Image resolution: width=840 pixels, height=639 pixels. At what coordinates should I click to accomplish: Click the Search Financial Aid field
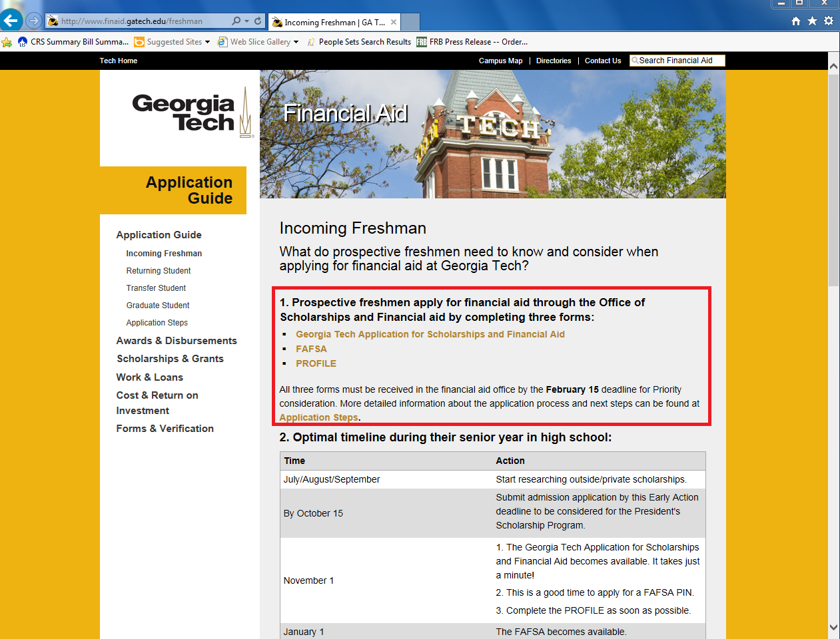(677, 61)
